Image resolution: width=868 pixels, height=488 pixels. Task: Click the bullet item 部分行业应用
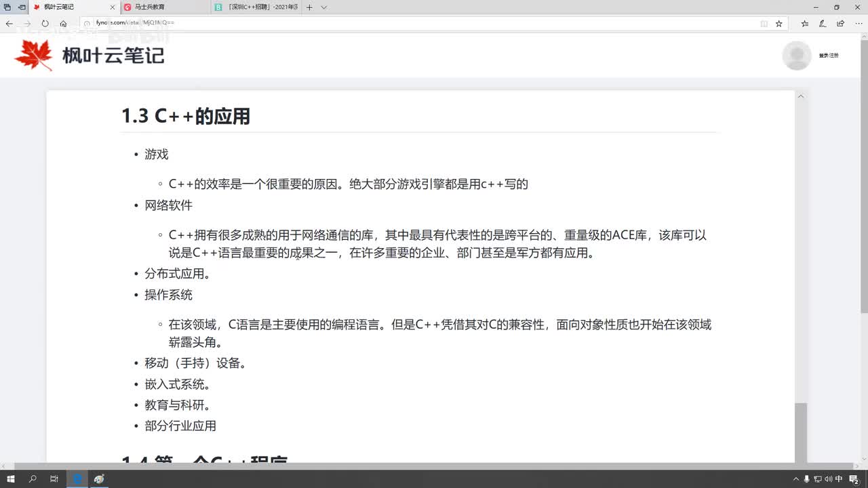180,426
